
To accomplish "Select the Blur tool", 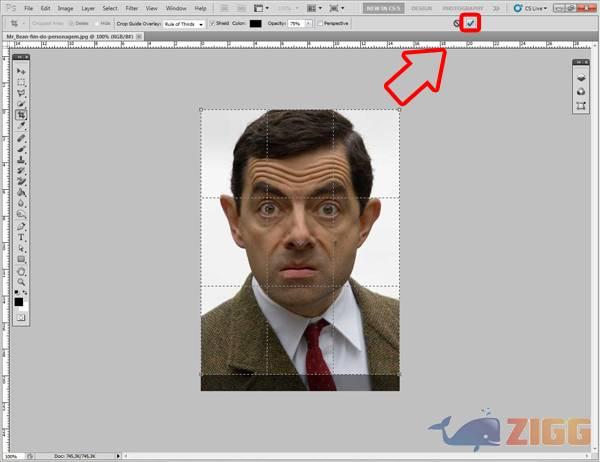I will click(21, 203).
